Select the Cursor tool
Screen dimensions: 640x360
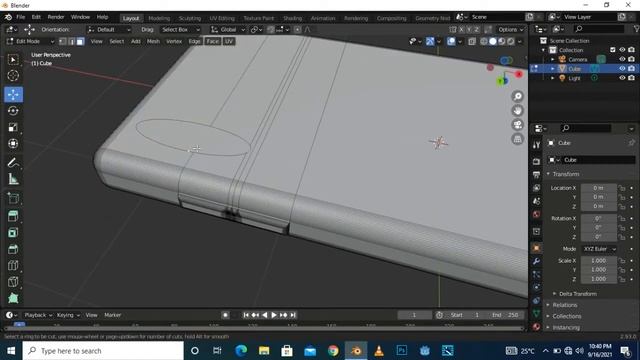click(13, 76)
